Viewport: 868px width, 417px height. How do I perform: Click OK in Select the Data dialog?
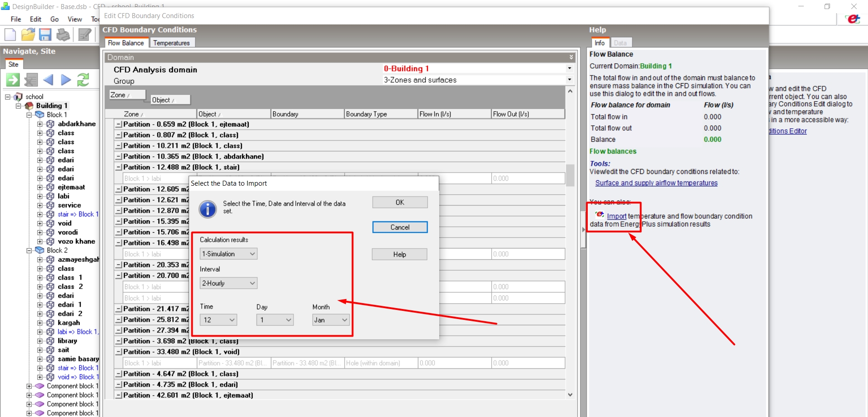400,202
